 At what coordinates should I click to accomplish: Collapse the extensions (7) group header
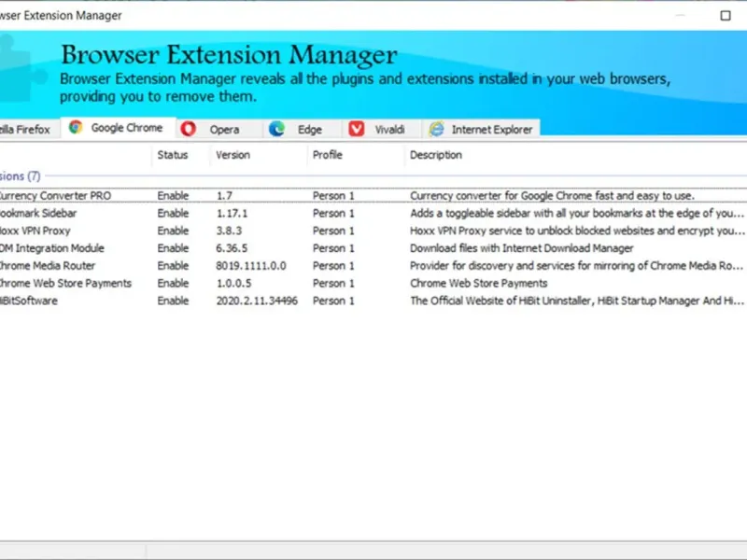[20, 176]
